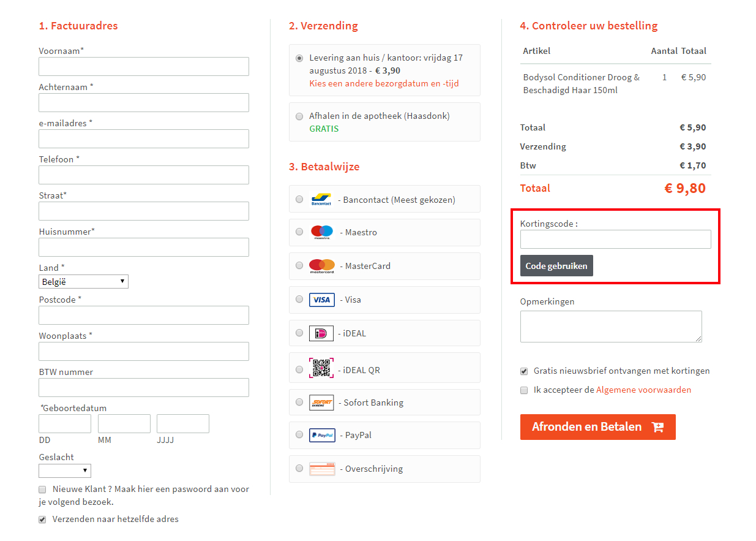Accept the Algemene voorwaarden checkbox
756x541 pixels.
tap(524, 390)
